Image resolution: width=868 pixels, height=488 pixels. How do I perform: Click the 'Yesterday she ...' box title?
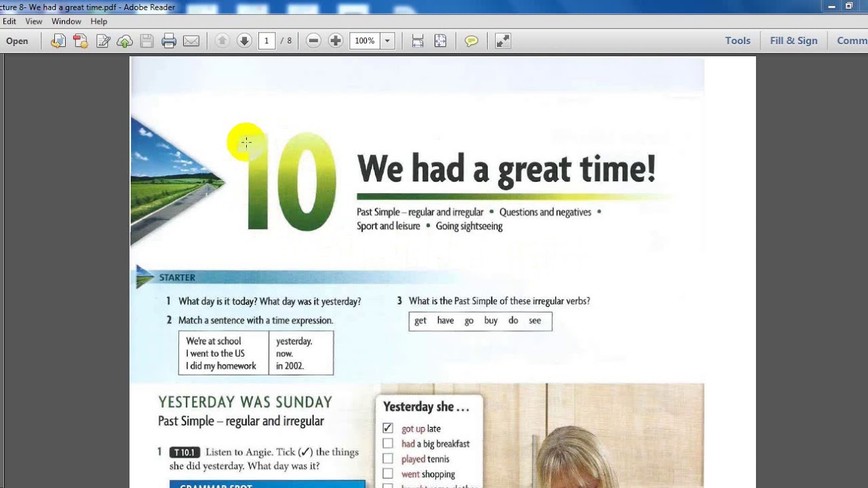click(427, 407)
